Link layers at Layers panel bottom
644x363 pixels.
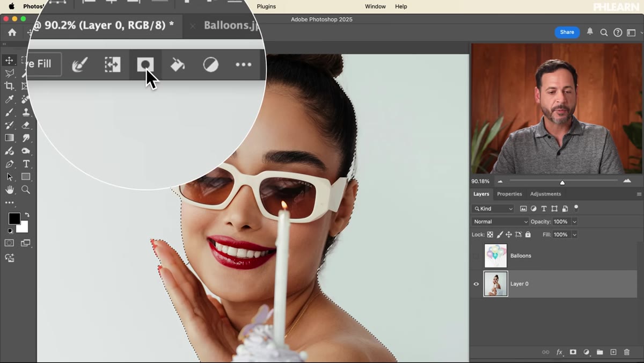546,352
